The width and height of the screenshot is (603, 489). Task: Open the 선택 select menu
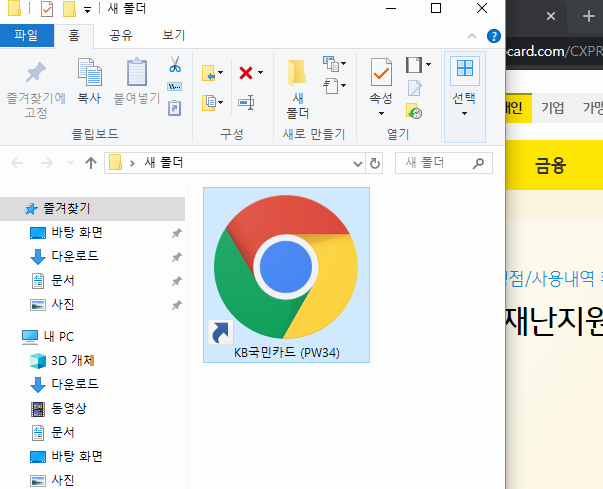pyautogui.click(x=465, y=97)
